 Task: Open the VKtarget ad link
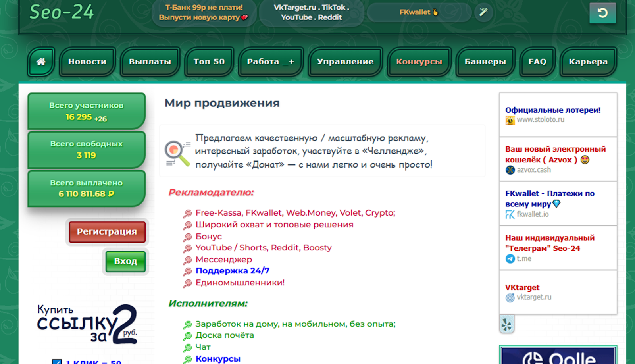pyautogui.click(x=522, y=287)
